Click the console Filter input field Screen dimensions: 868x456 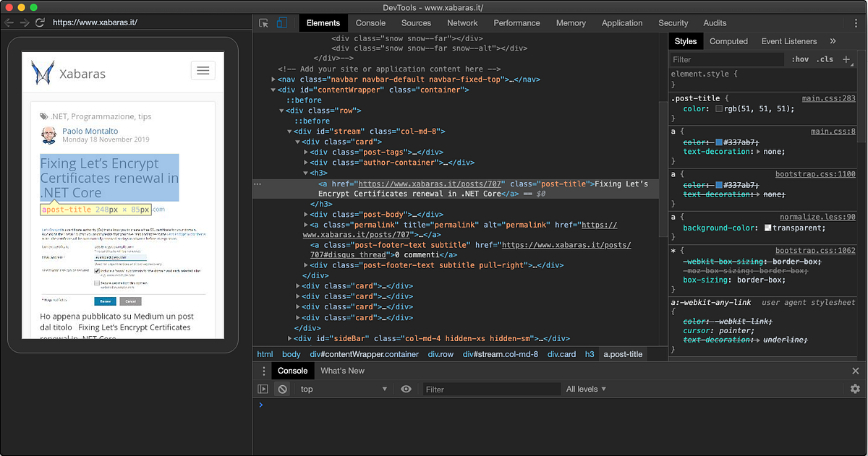tap(492, 389)
